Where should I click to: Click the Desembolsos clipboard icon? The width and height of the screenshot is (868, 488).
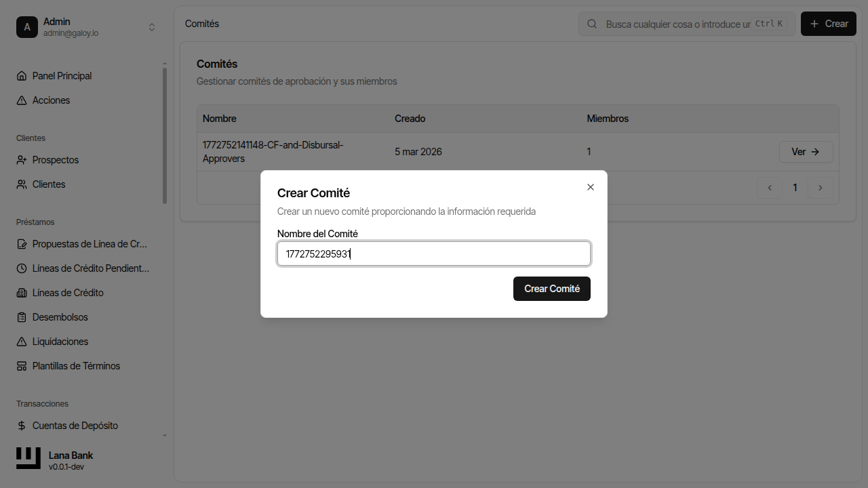(22, 317)
